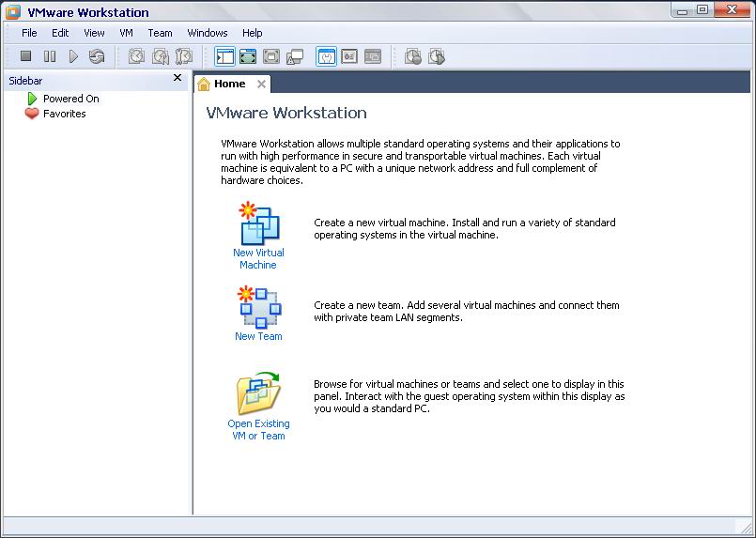Open the Help menu
The width and height of the screenshot is (756, 538).
[x=253, y=33]
